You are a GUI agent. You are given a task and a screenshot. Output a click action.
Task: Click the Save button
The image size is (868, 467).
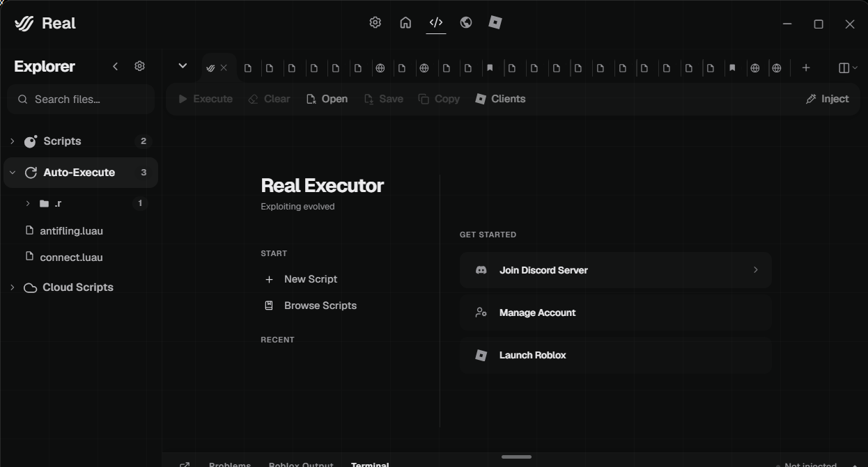click(383, 99)
